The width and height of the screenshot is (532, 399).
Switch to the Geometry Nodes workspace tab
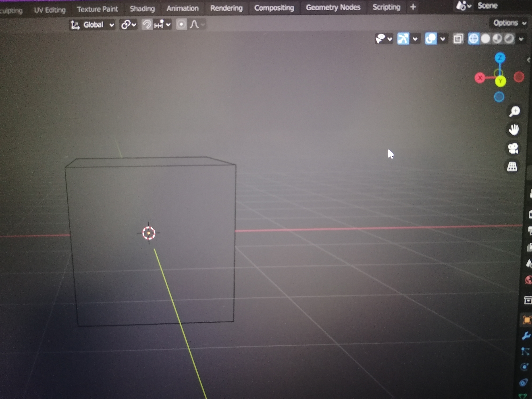pos(333,7)
